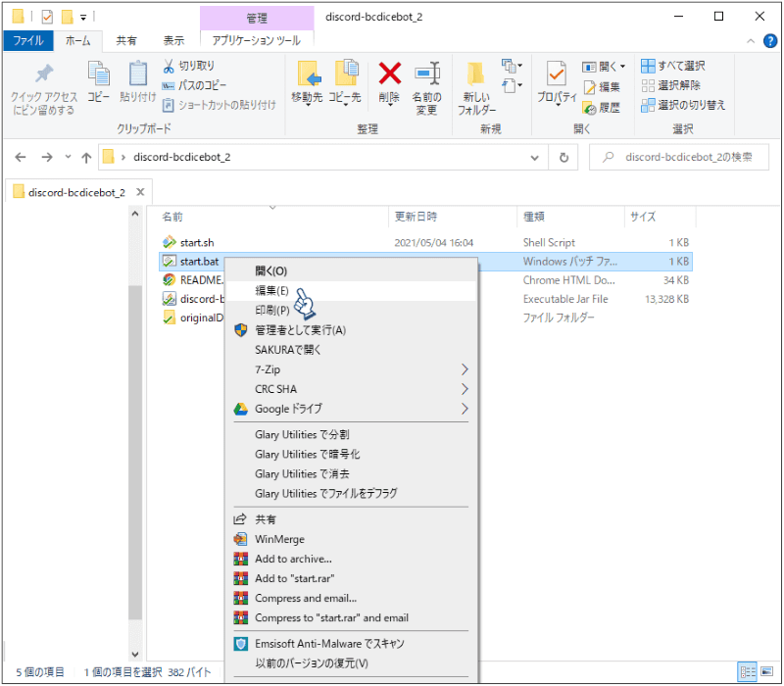The width and height of the screenshot is (784, 686).
Task: Choose 開く(O) in context menu
Action: [x=351, y=271]
